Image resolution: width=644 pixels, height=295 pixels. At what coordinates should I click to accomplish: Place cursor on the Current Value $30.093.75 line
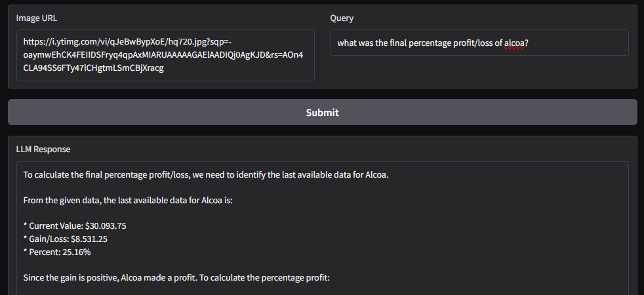(75, 226)
